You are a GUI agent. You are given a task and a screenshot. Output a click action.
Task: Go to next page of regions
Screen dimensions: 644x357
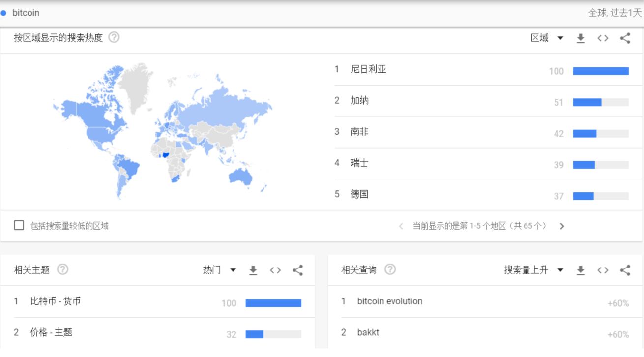pyautogui.click(x=562, y=226)
